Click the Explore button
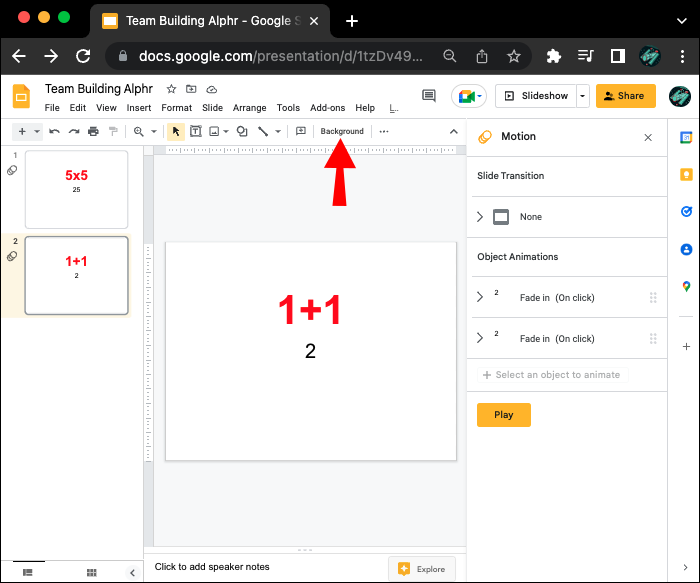This screenshot has width=700, height=583. pos(422,569)
